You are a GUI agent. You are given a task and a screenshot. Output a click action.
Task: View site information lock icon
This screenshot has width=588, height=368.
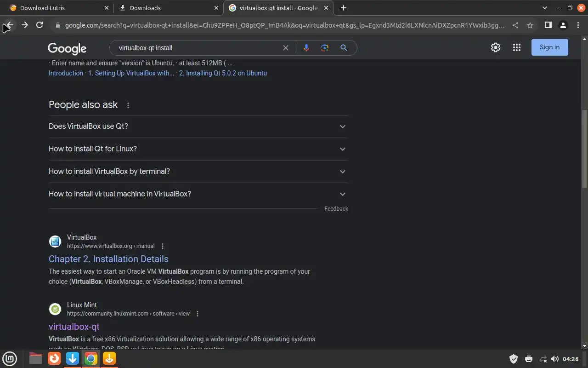[x=57, y=25]
